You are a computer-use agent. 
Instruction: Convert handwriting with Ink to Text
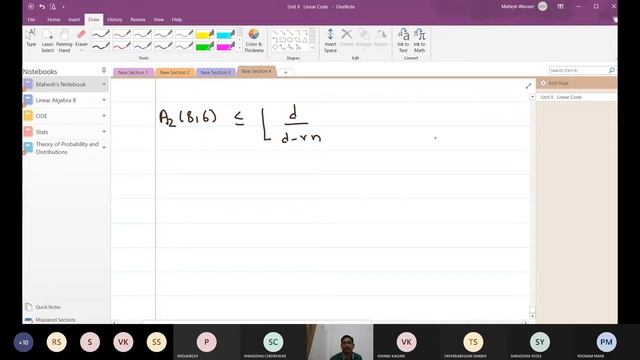pos(403,40)
